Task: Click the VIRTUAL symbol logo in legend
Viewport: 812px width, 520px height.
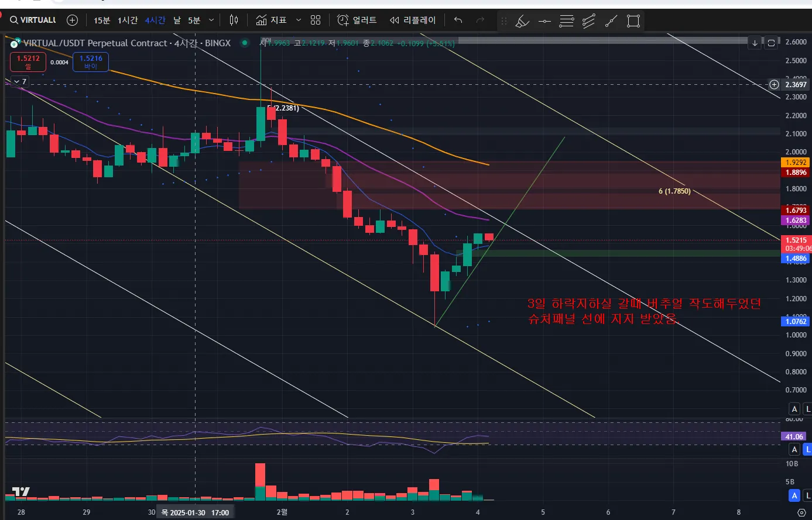Action: click(16, 43)
